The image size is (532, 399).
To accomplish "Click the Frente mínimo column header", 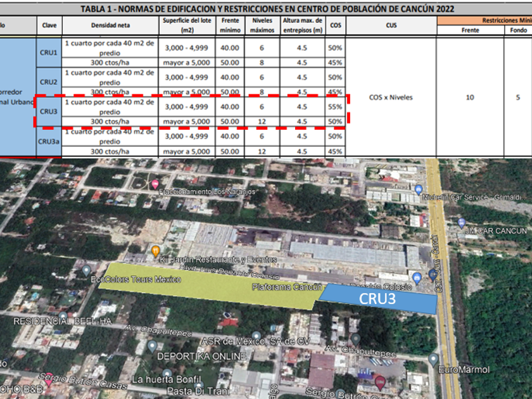I will (x=230, y=25).
